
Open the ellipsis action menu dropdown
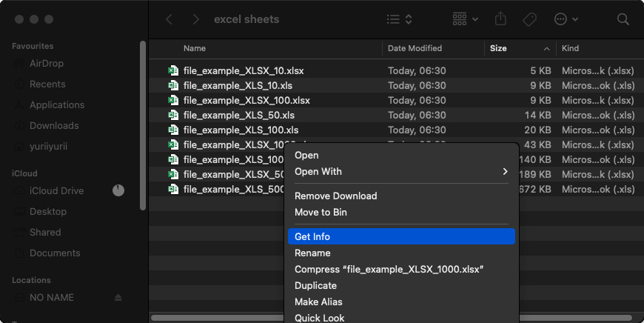(x=566, y=19)
